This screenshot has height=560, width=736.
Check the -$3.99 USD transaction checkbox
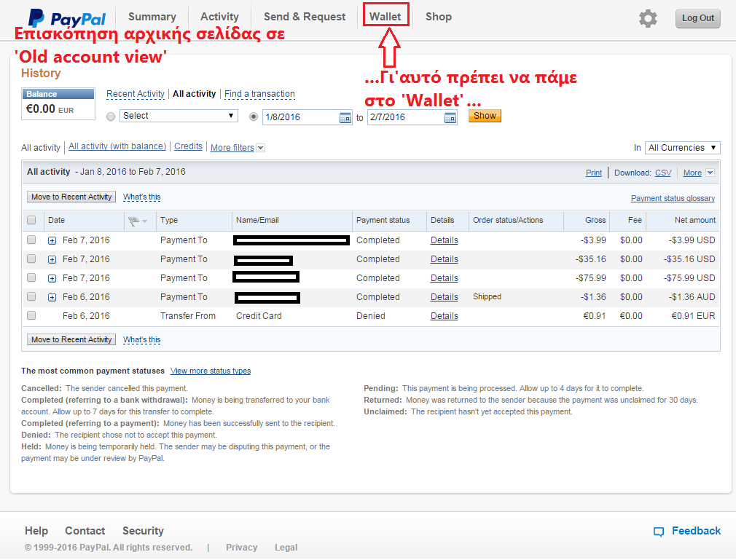click(x=31, y=240)
